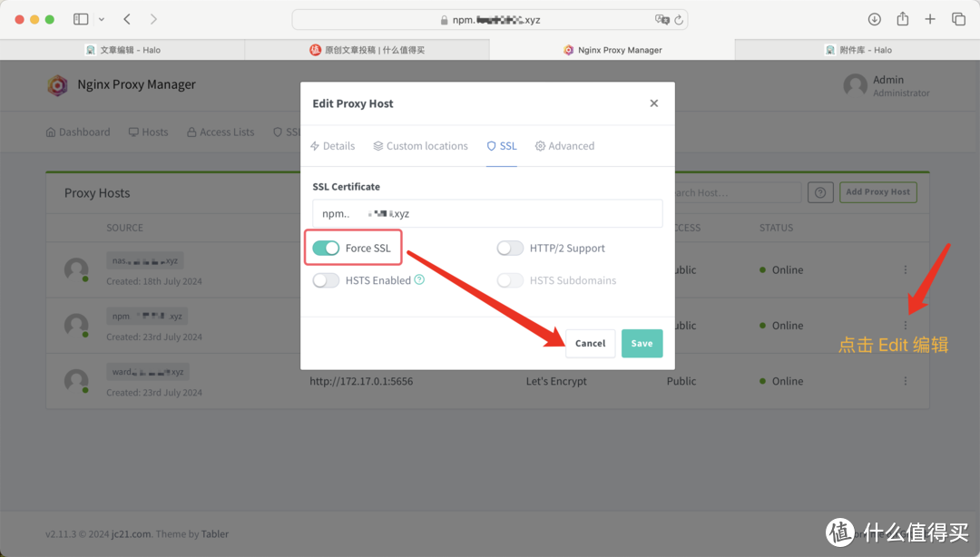Disable the Force SSL toggle
This screenshot has height=557, width=980.
point(325,247)
